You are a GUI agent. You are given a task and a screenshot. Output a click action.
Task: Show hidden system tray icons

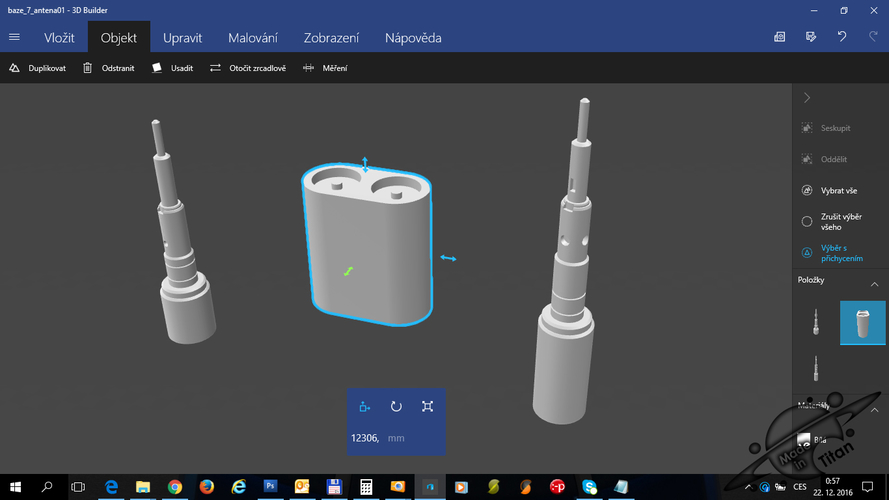748,487
